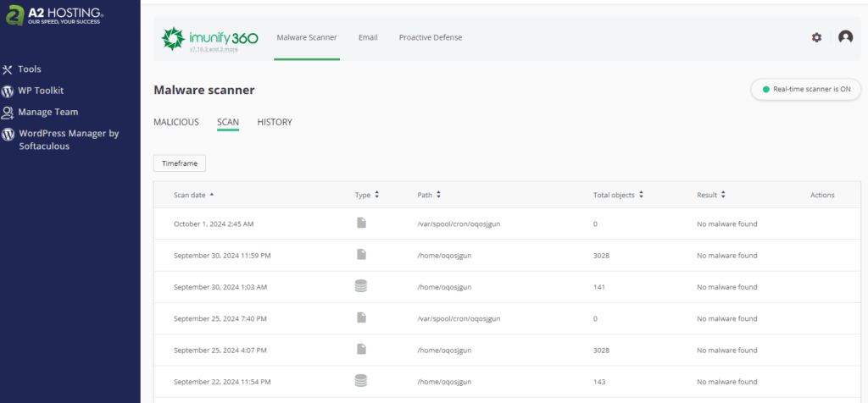Open the HISTORY sub-tab

275,122
